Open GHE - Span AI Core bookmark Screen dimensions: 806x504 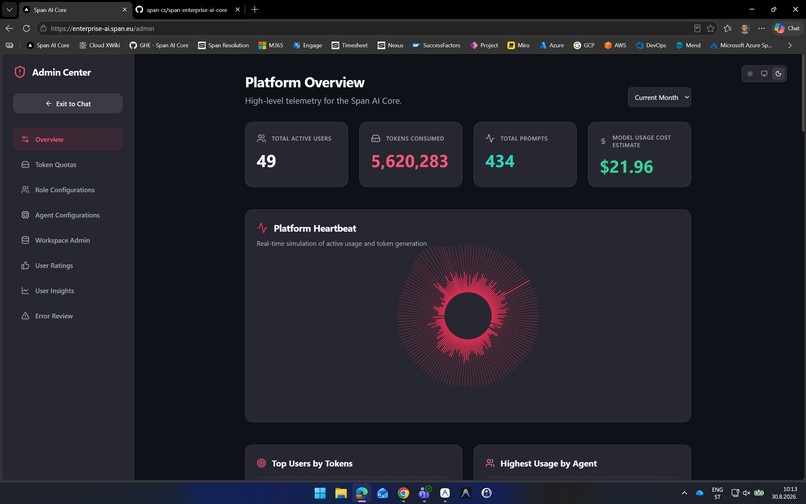(159, 45)
